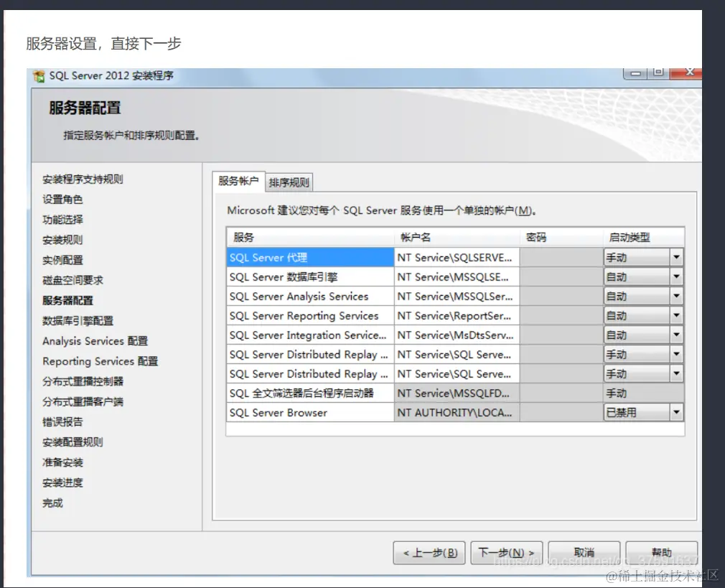Click the SQL Server 2012 installer title icon

(39, 76)
